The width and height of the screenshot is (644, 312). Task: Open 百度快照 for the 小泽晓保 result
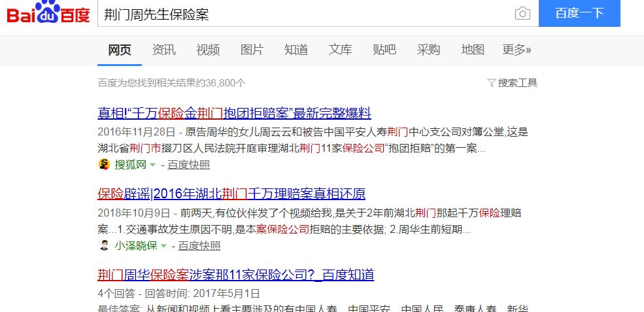click(199, 246)
